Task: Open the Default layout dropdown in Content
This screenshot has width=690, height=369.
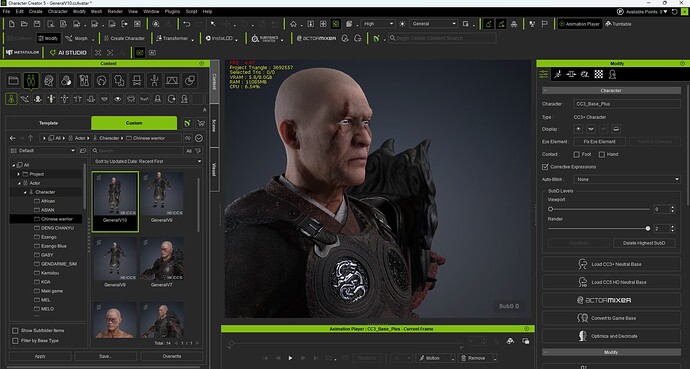Action: [x=43, y=150]
